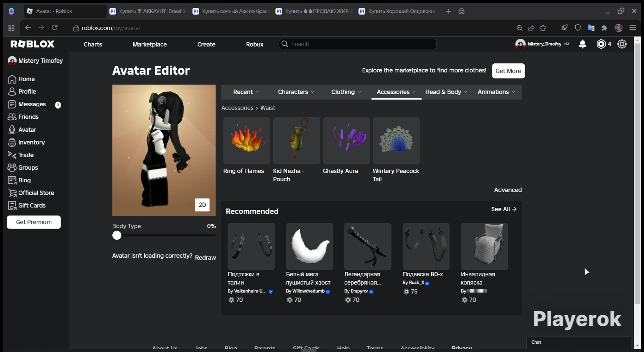644x352 pixels.
Task: Click the browser address bar URL
Action: [111, 28]
